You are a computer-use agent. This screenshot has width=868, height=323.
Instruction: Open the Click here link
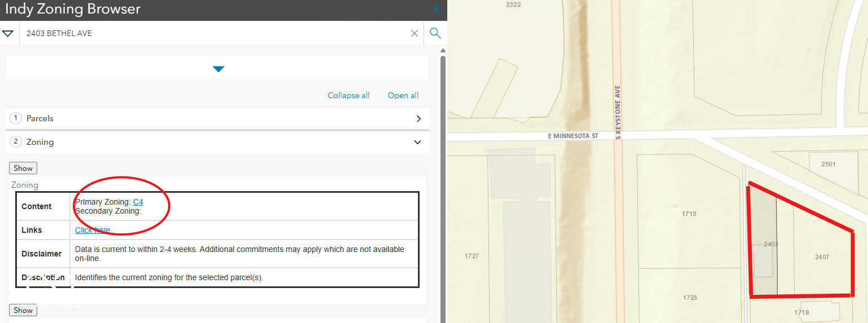tap(92, 230)
